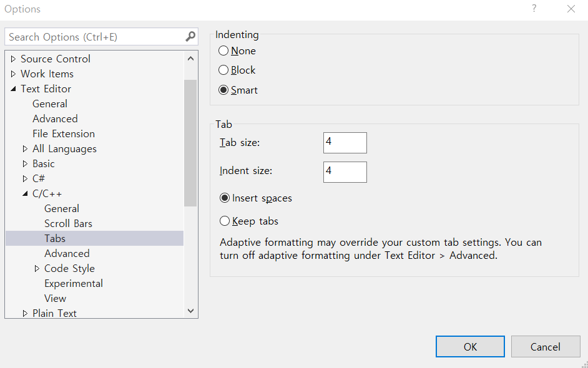Select the Code Style label
This screenshot has width=588, height=368.
tap(69, 268)
